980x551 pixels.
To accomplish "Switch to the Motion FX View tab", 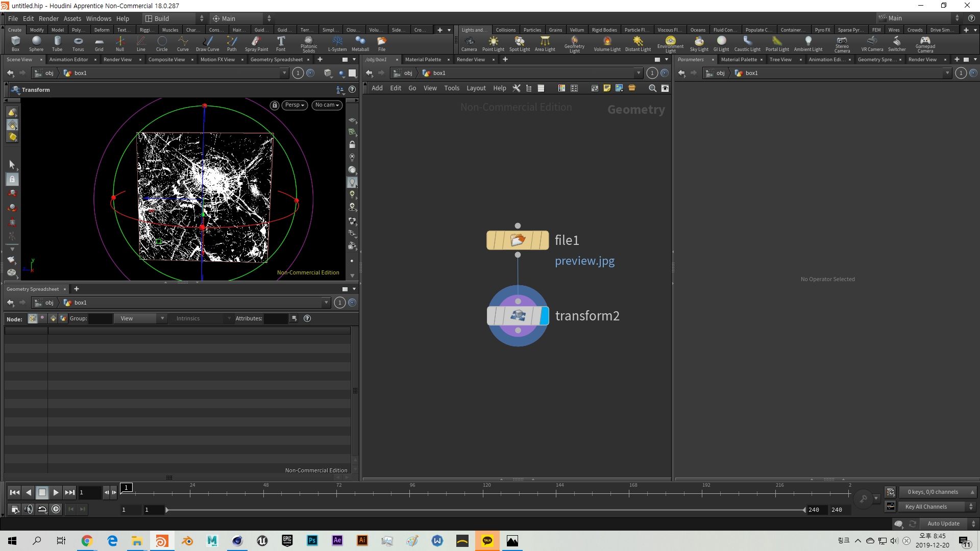I will (x=216, y=59).
